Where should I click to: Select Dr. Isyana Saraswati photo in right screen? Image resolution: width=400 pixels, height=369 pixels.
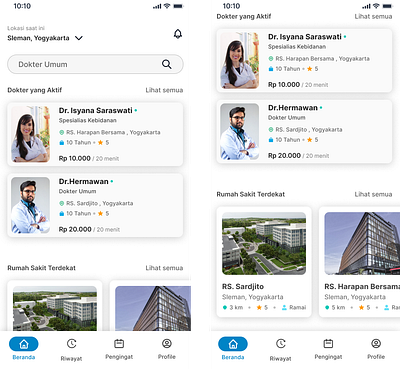pyautogui.click(x=240, y=60)
